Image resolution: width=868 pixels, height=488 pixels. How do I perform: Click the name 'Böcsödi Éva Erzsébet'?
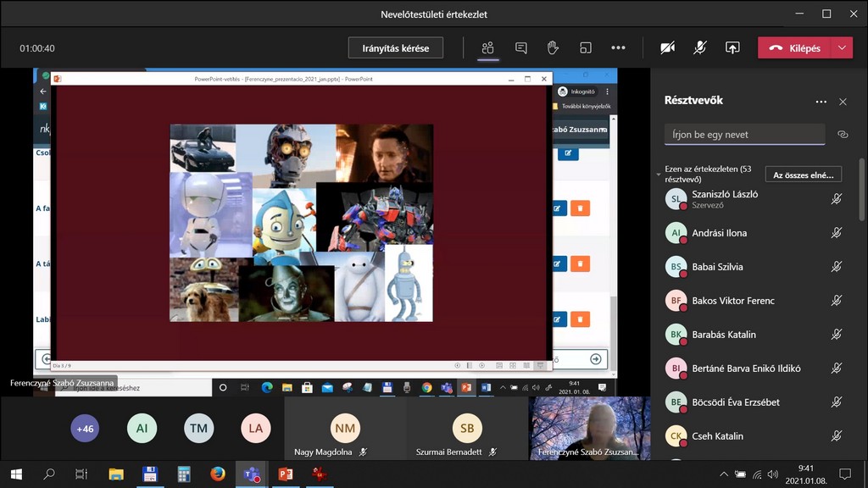(x=736, y=402)
